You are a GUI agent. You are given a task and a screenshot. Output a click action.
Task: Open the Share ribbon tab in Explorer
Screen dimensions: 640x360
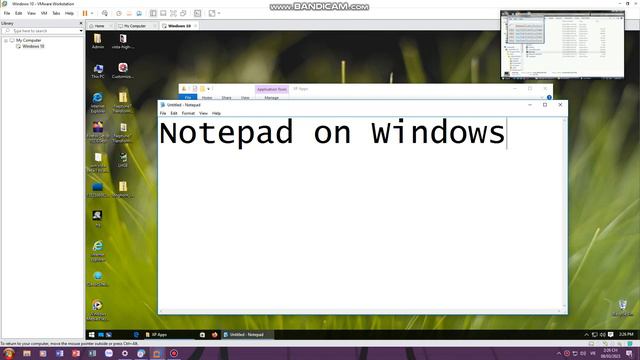[x=226, y=98]
